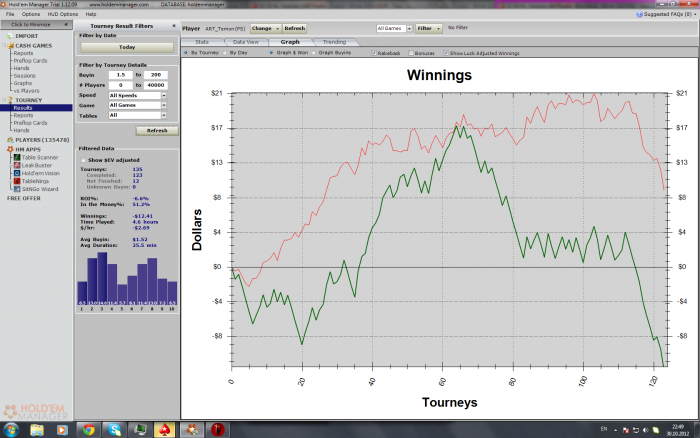Open Cash Games vs Players item
The image size is (700, 438).
pos(26,91)
